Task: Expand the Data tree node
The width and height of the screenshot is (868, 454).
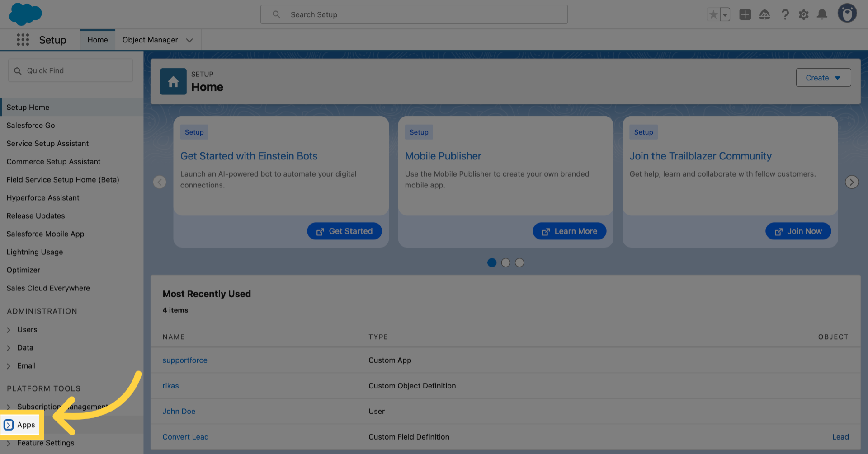Action: click(x=9, y=348)
